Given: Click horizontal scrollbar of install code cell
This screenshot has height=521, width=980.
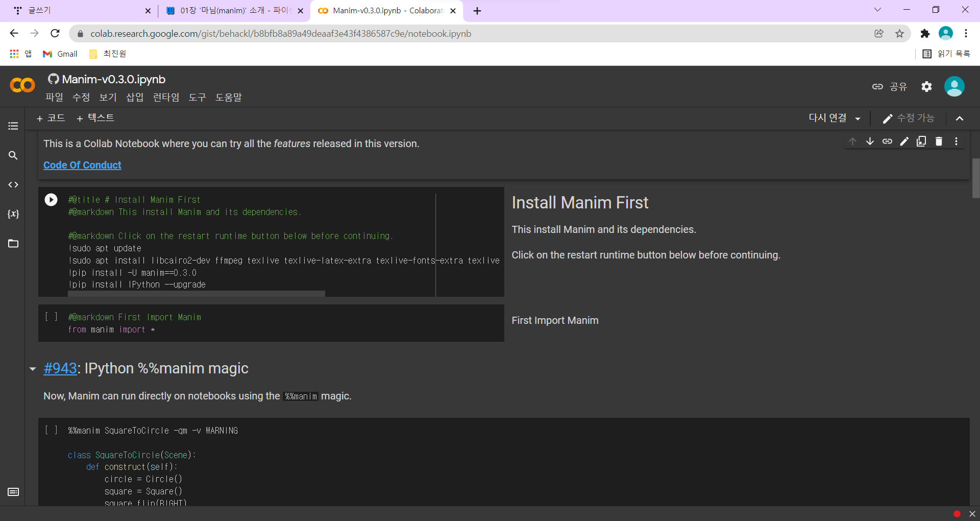Looking at the screenshot, I should tap(197, 294).
